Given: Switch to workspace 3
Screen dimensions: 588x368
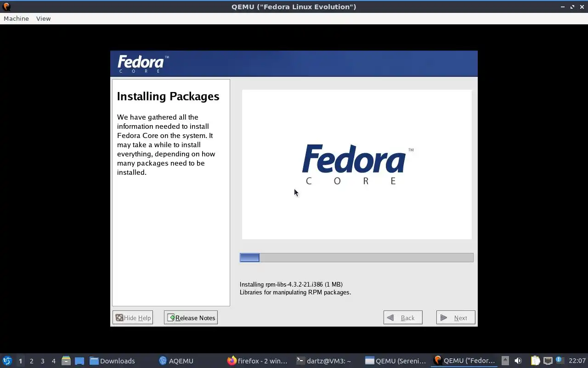Looking at the screenshot, I should (x=42, y=361).
